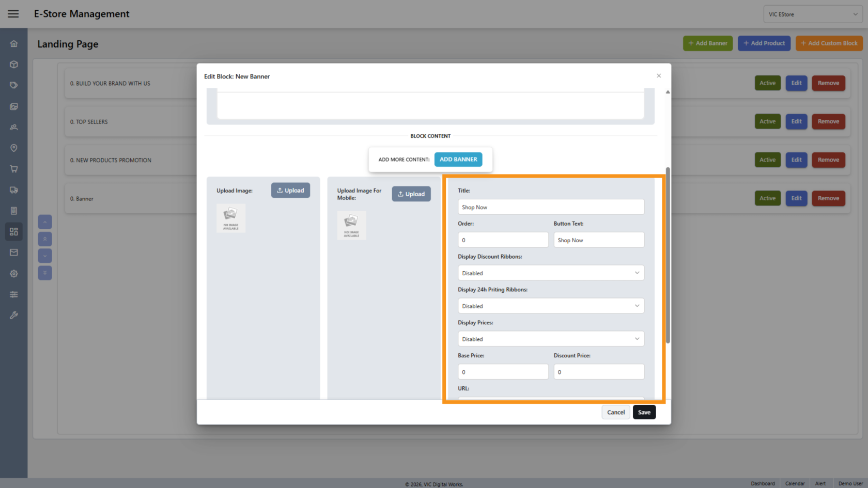Expand the Display Discount Ribbons dropdown
Screen dimensions: 868x488
point(551,273)
